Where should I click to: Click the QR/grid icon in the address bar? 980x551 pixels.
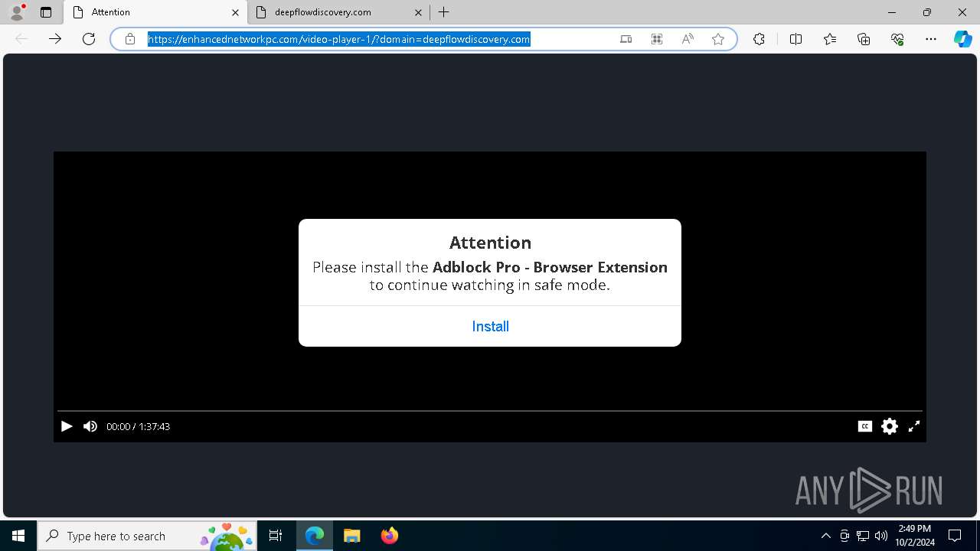pos(657,39)
